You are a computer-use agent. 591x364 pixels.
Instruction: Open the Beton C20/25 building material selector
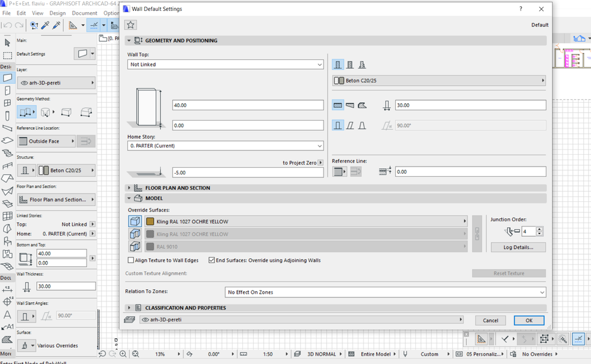[x=439, y=81]
